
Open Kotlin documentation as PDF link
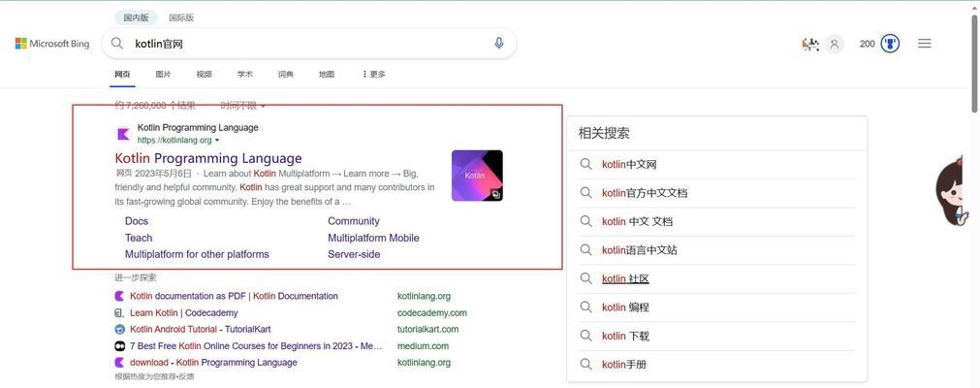[x=234, y=296]
